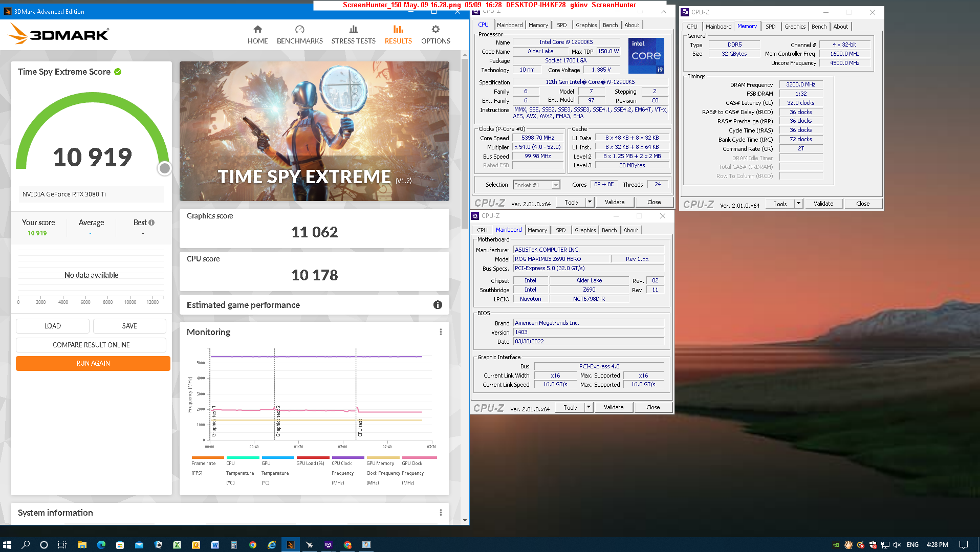This screenshot has width=980, height=552.
Task: Expand Tools dropdown arrow in CPU-Z Memory window
Action: [x=798, y=204]
